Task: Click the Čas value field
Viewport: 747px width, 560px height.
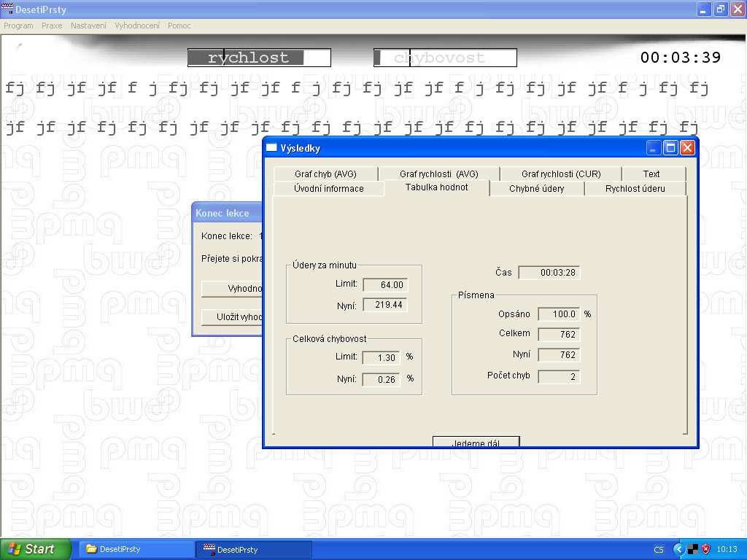Action: click(x=549, y=273)
